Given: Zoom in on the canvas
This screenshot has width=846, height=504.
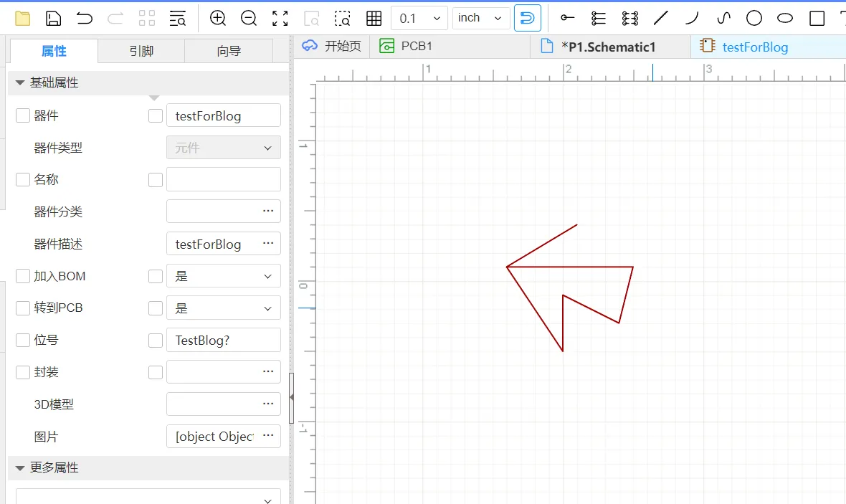Looking at the screenshot, I should (218, 19).
